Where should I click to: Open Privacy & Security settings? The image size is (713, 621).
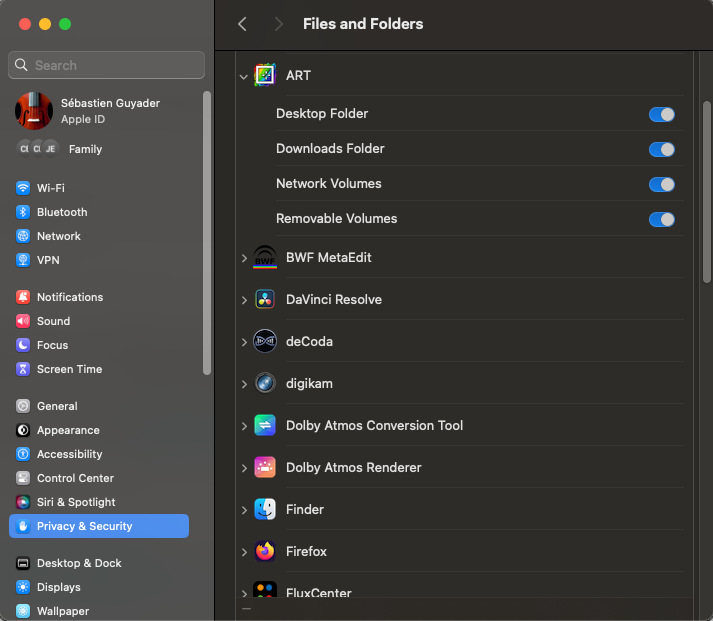(99, 526)
